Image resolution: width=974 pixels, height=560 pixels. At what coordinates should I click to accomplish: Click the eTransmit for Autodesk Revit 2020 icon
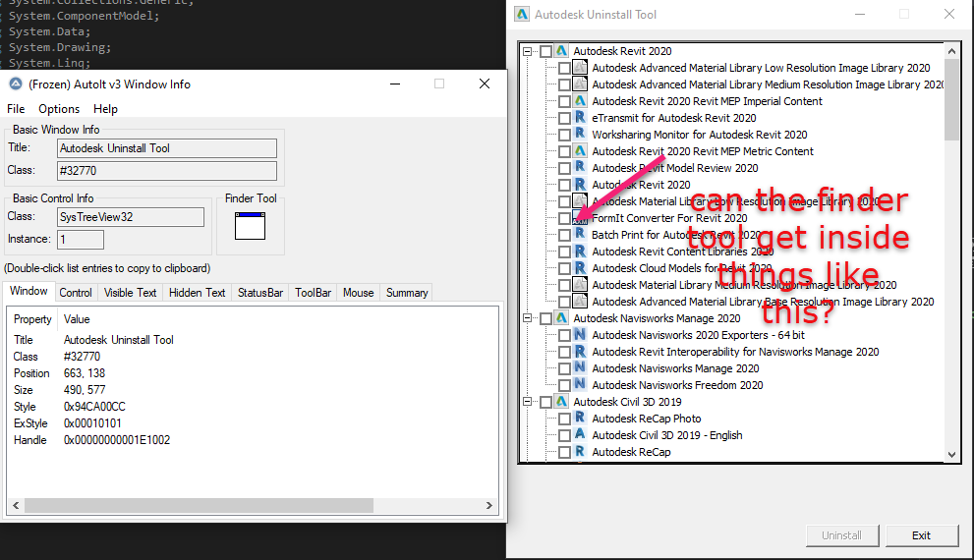(x=580, y=117)
